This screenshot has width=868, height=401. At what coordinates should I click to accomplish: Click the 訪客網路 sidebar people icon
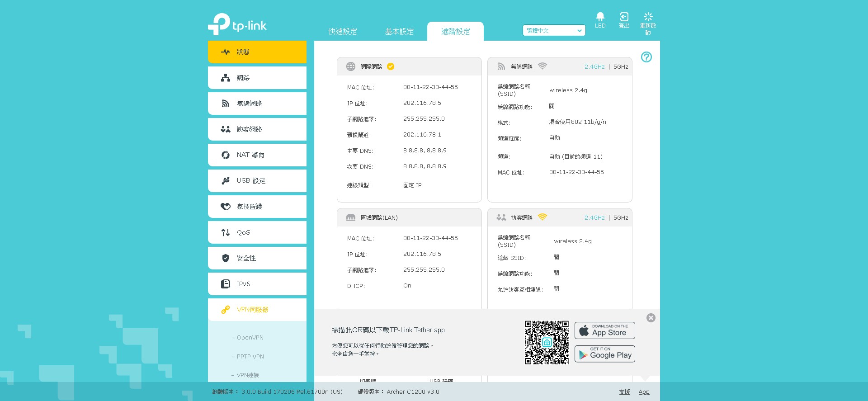[x=226, y=129]
